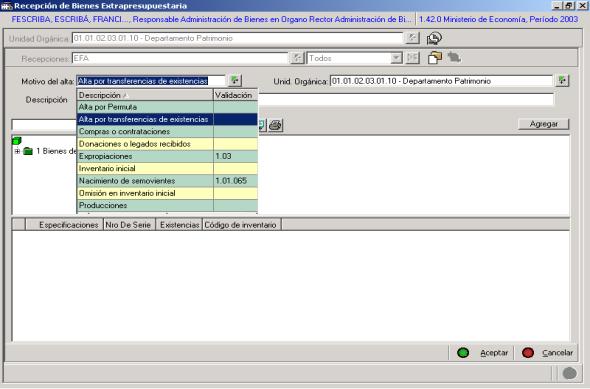590x389 pixels.
Task: Select the Producciones row
Action: (x=167, y=205)
